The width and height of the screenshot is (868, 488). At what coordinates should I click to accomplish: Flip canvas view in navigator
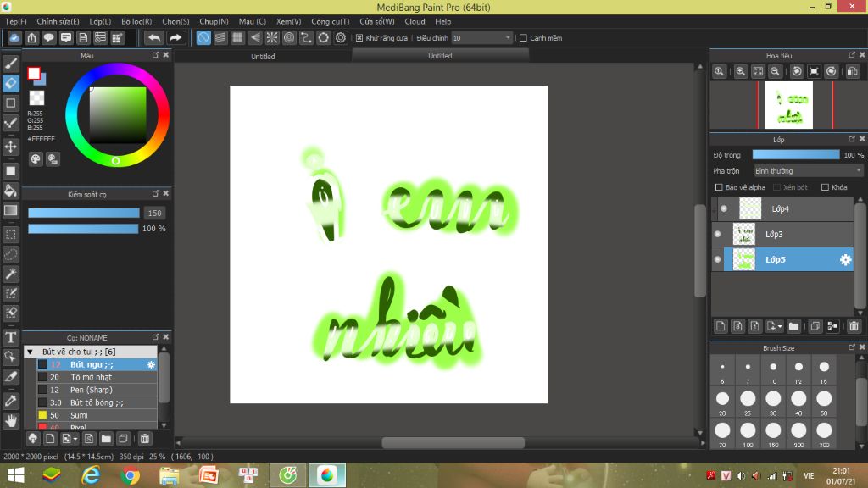click(853, 71)
